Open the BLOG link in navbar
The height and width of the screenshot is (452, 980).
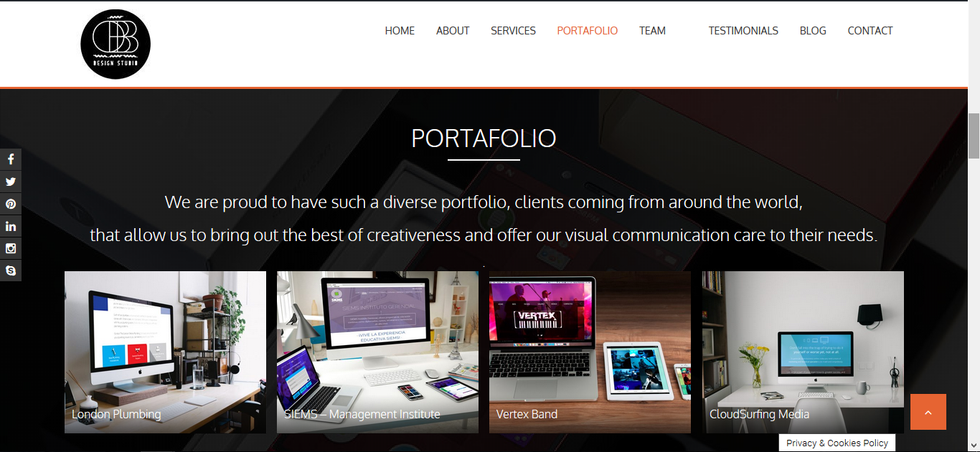click(813, 31)
